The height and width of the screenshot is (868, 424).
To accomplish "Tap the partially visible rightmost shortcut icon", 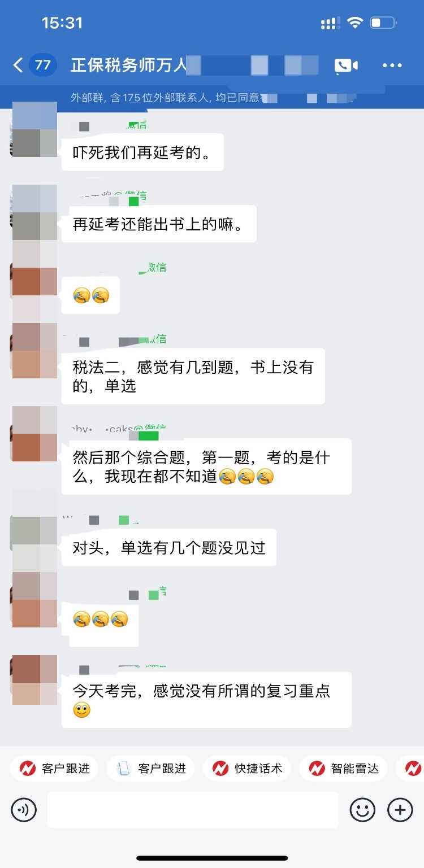I will (413, 769).
